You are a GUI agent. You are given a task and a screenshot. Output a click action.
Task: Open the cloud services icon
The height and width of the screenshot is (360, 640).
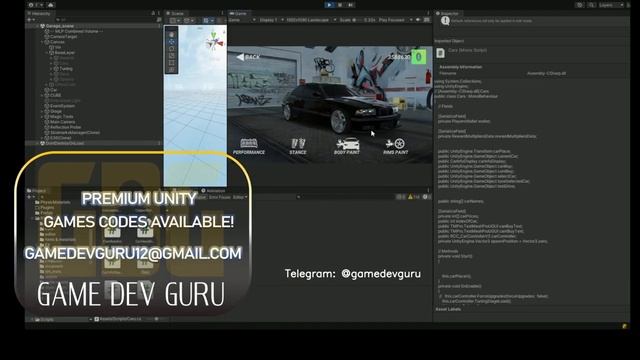click(x=51, y=5)
